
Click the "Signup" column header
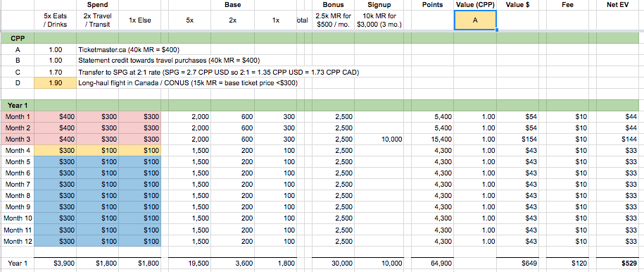pyautogui.click(x=379, y=5)
